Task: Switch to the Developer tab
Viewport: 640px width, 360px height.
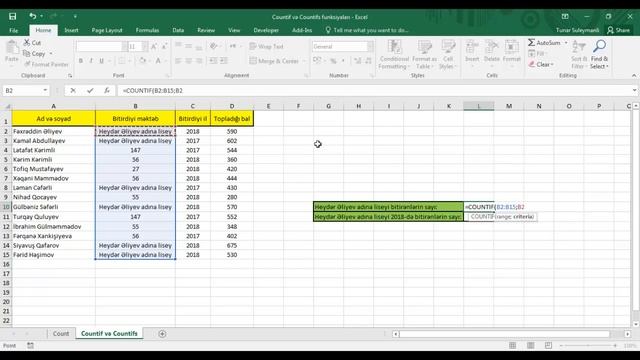Action: (x=266, y=30)
